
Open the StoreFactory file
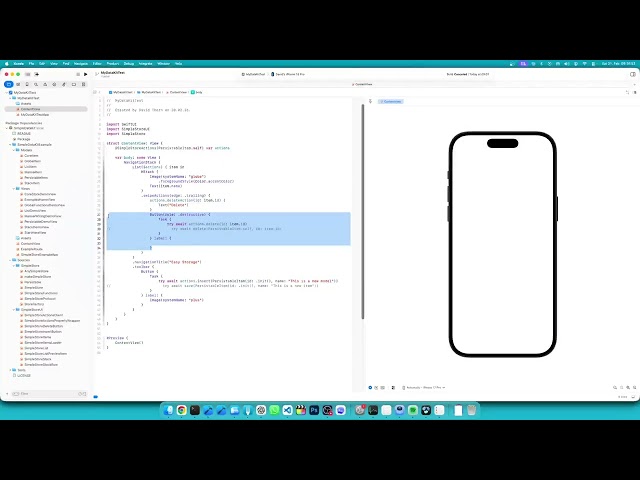click(34, 304)
